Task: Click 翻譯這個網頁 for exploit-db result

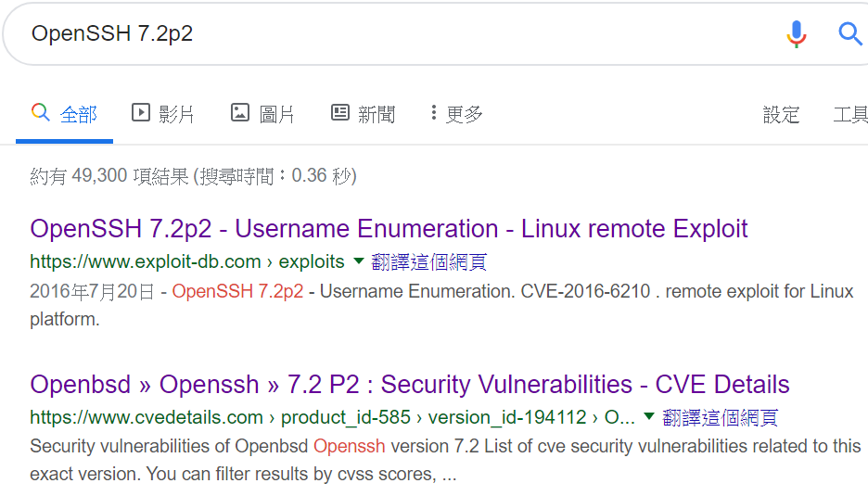Action: (429, 261)
